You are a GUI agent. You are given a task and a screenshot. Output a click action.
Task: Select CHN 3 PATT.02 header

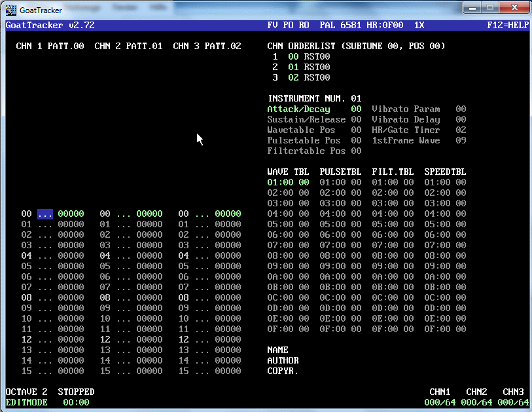(207, 47)
